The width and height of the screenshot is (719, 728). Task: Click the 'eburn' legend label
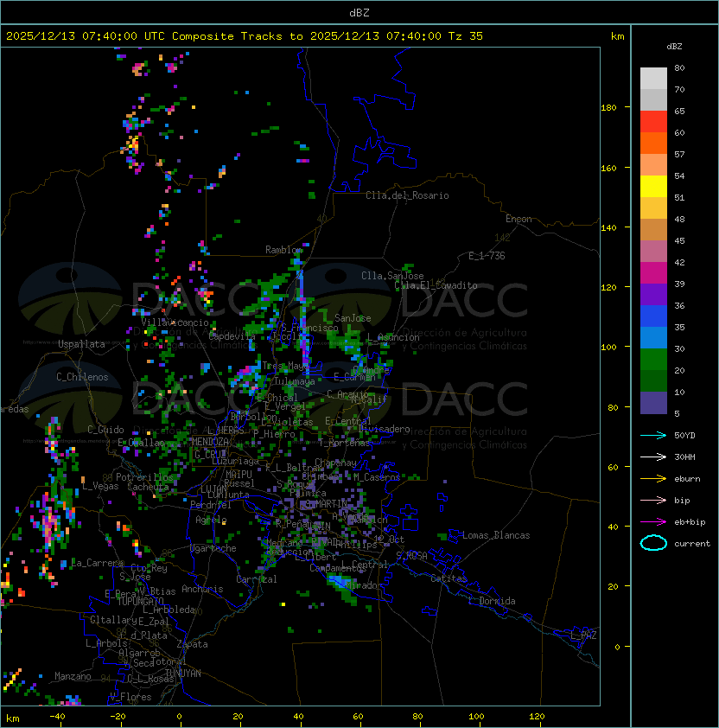[687, 479]
